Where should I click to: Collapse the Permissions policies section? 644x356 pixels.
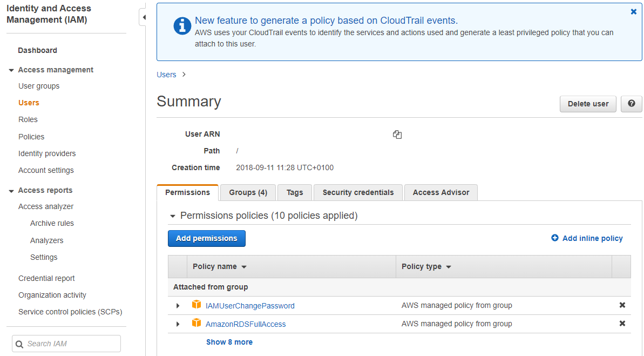pos(173,216)
